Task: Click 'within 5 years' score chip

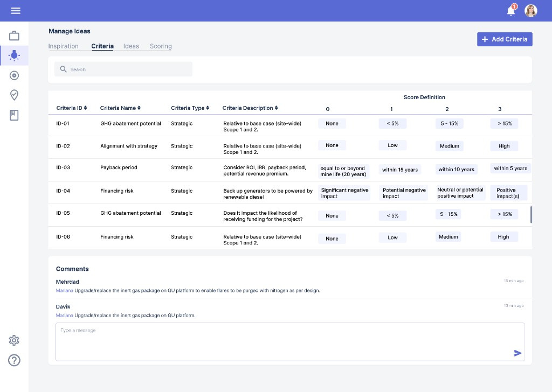Action: 510,169
